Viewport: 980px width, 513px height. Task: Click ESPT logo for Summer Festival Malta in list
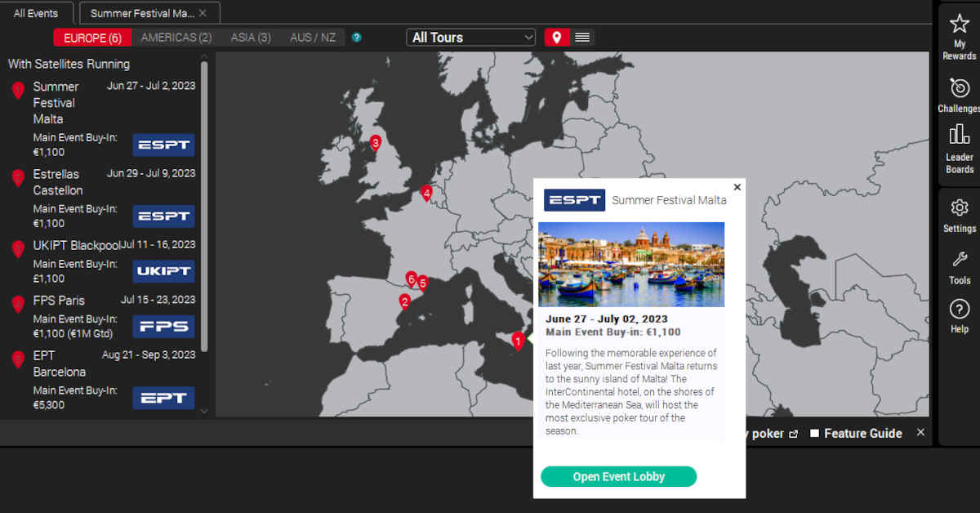tap(163, 145)
